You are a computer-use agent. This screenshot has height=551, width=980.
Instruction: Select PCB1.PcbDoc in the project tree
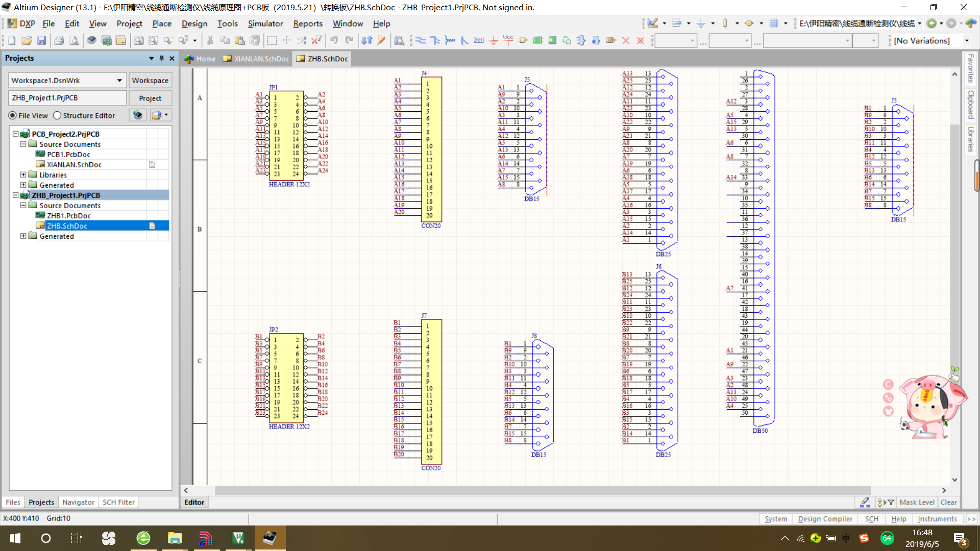(68, 154)
